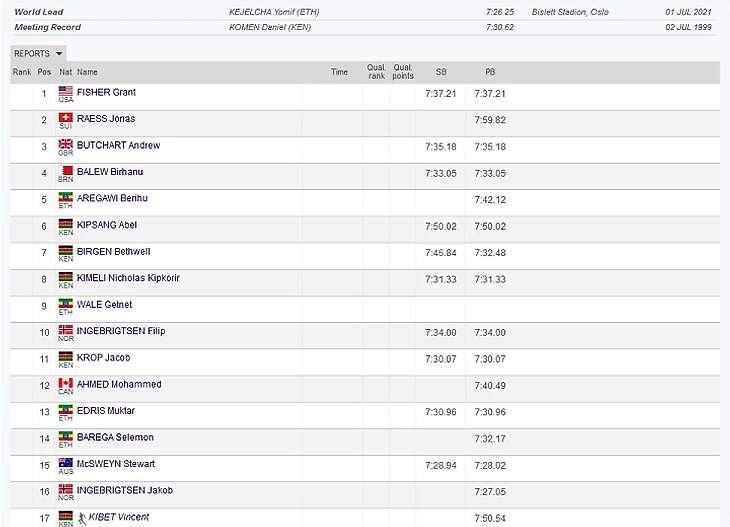Select athlete name KIMELI Nicholas Kipkorir
This screenshot has height=527, width=730.
tap(128, 277)
